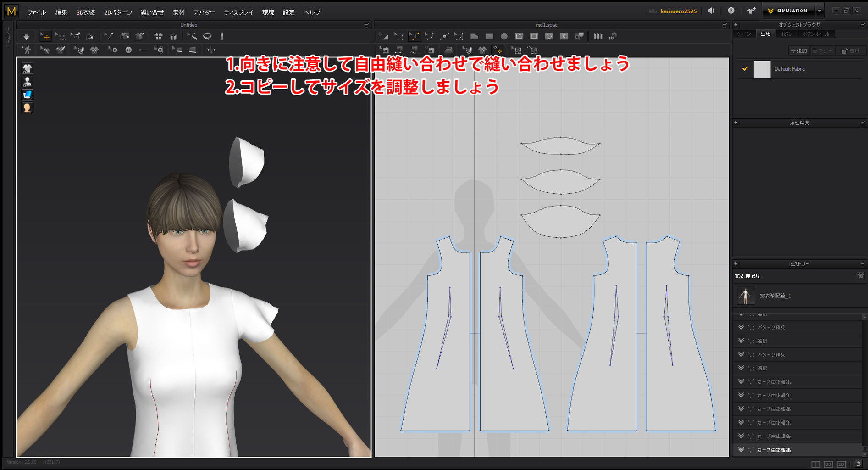The width and height of the screenshot is (868, 470).
Task: Open the avatar display options in the 3D view sidebar
Action: coord(27,81)
